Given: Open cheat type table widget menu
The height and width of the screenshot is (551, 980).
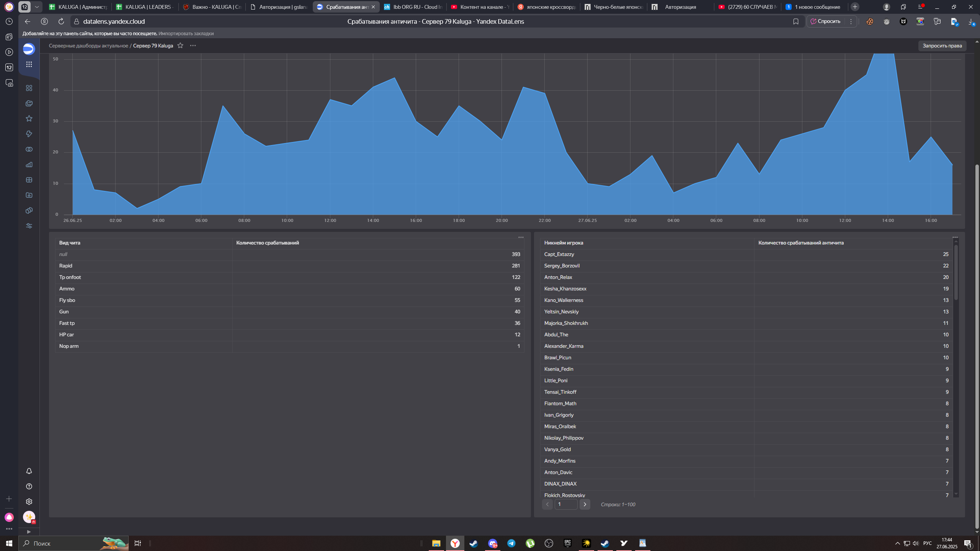Looking at the screenshot, I should click(521, 237).
